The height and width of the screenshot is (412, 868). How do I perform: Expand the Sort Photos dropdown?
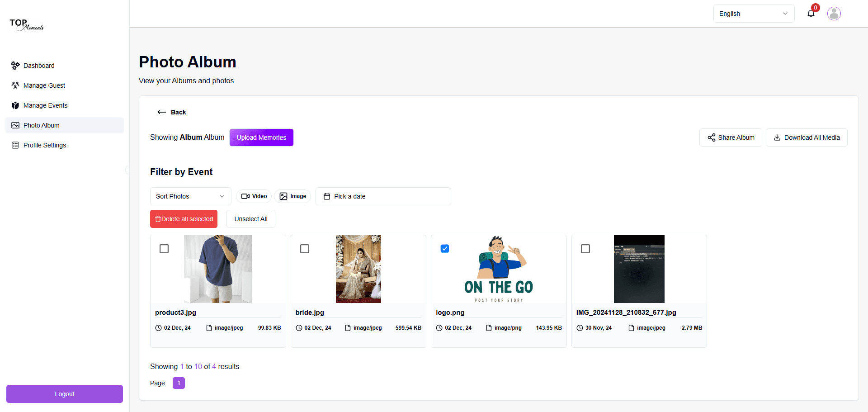[x=190, y=196]
